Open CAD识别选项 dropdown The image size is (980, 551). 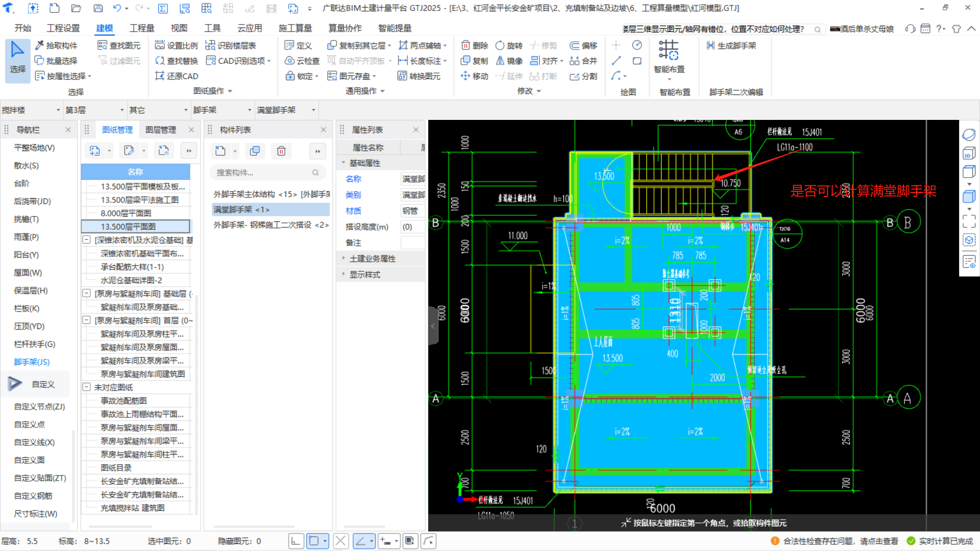(238, 61)
